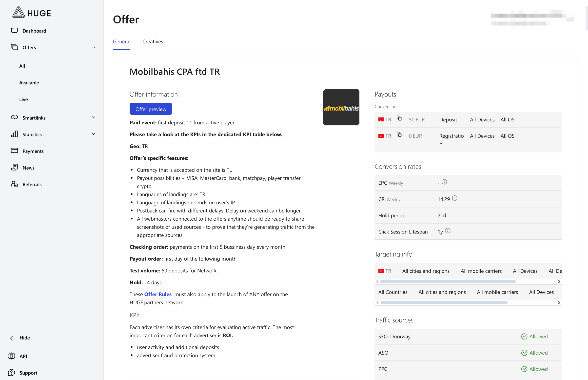The height and width of the screenshot is (380, 588).
Task: Click the '50 EUR' payout value
Action: coord(417,120)
